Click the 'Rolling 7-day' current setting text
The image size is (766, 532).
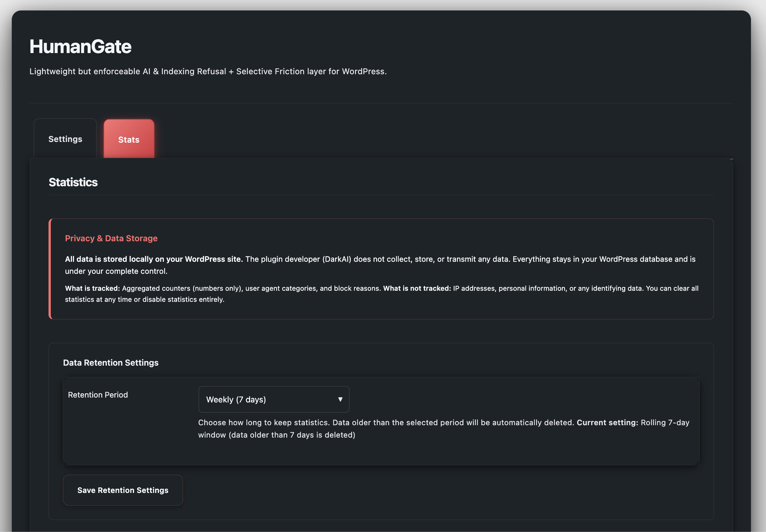coord(665,423)
